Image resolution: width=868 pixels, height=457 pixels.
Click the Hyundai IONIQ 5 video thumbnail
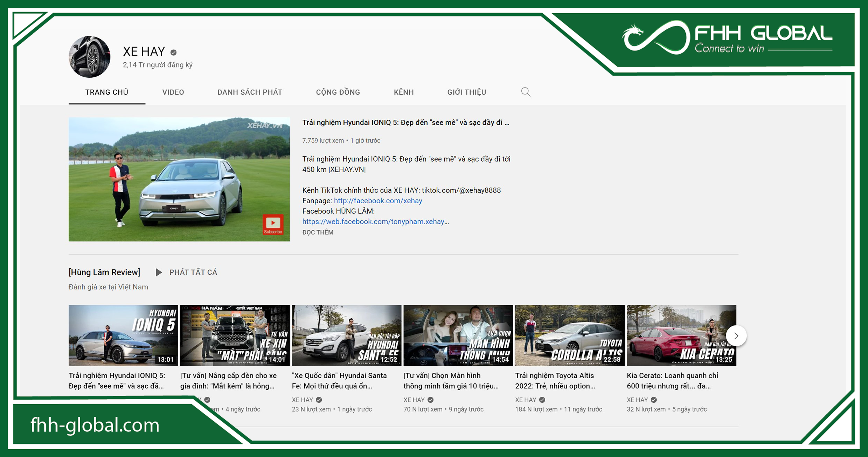click(x=123, y=335)
